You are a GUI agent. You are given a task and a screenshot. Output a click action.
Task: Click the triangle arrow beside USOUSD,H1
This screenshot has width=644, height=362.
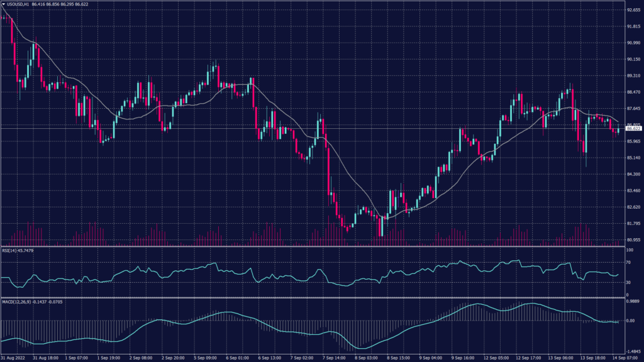(3, 4)
